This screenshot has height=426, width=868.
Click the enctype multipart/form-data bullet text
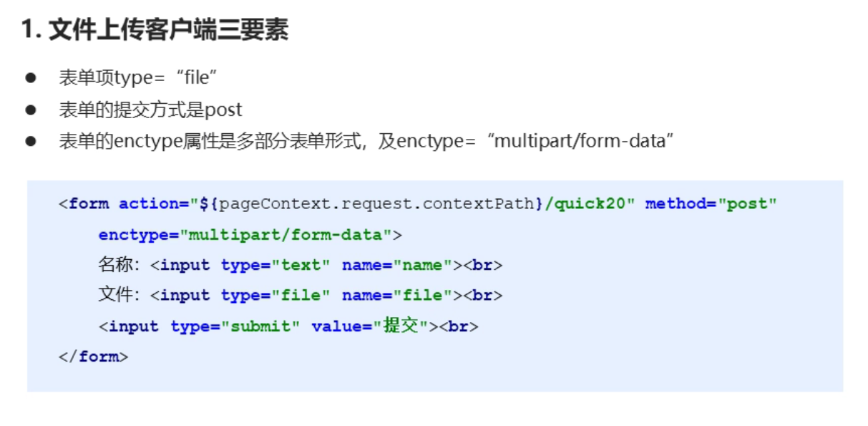367,141
